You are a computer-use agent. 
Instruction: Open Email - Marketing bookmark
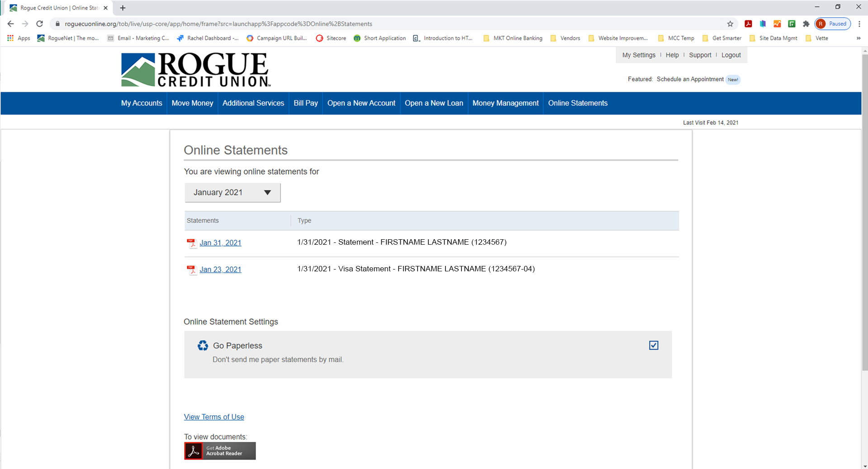[138, 38]
